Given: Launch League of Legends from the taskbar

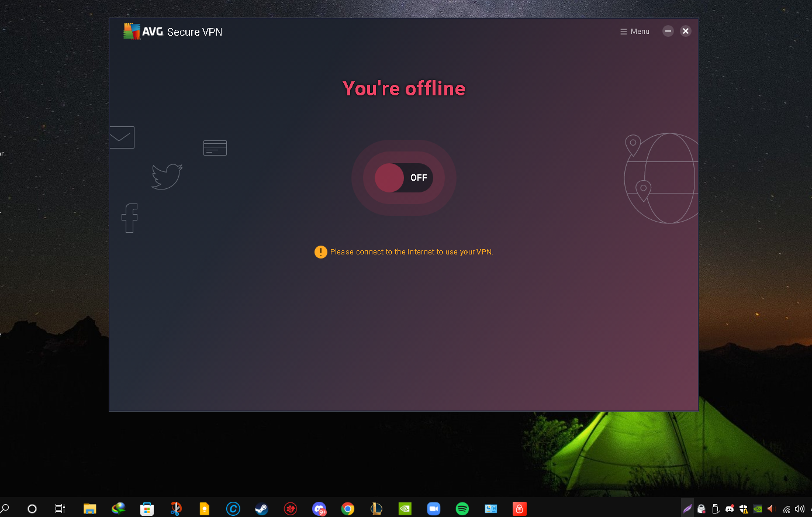Looking at the screenshot, I should point(376,509).
